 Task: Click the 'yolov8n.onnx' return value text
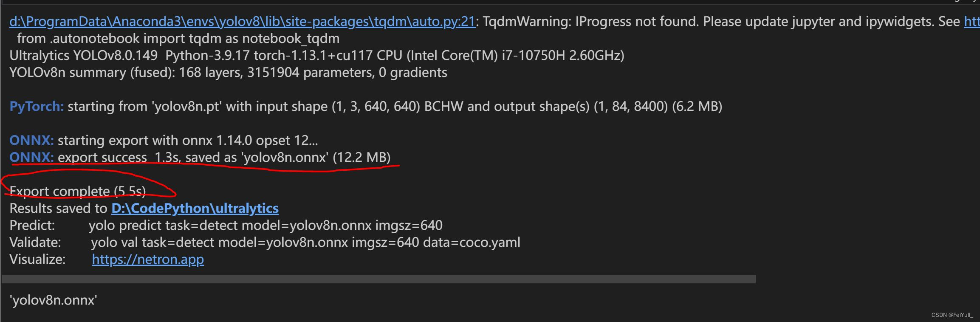point(54,300)
